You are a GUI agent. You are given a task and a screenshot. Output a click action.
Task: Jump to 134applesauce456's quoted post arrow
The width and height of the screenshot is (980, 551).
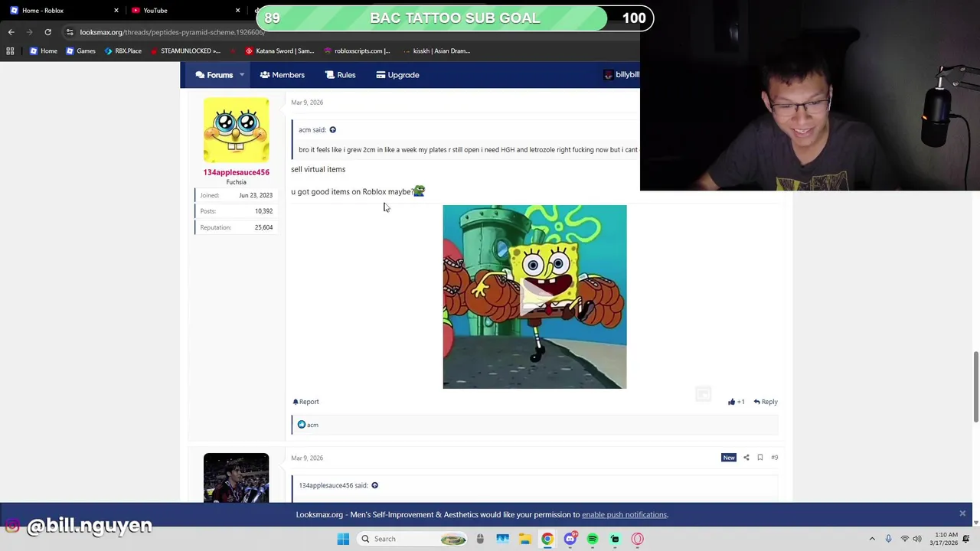(x=374, y=485)
